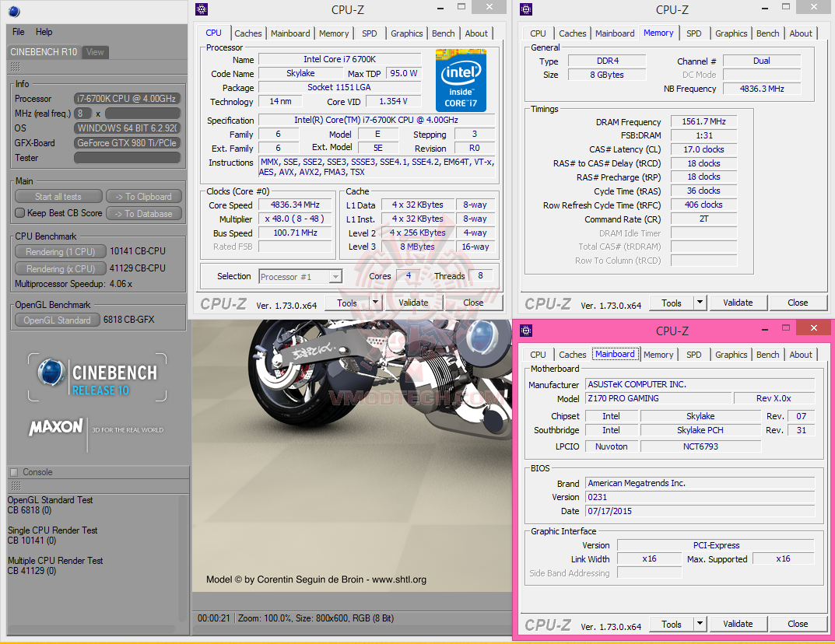Click the CPU-Z logo at bottom of the Mainboard window

547,624
